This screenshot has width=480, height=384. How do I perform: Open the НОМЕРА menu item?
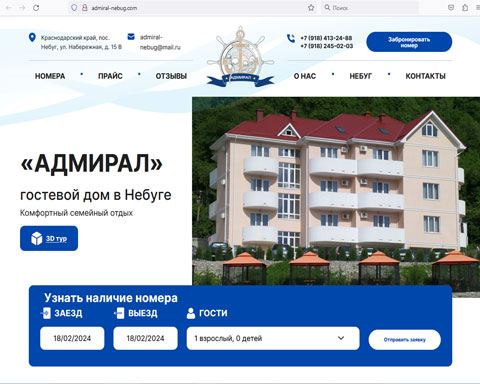[x=50, y=76]
